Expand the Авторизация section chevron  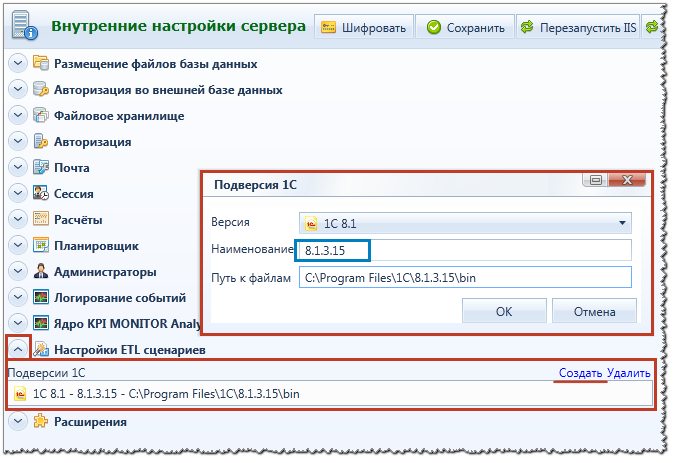(x=18, y=141)
